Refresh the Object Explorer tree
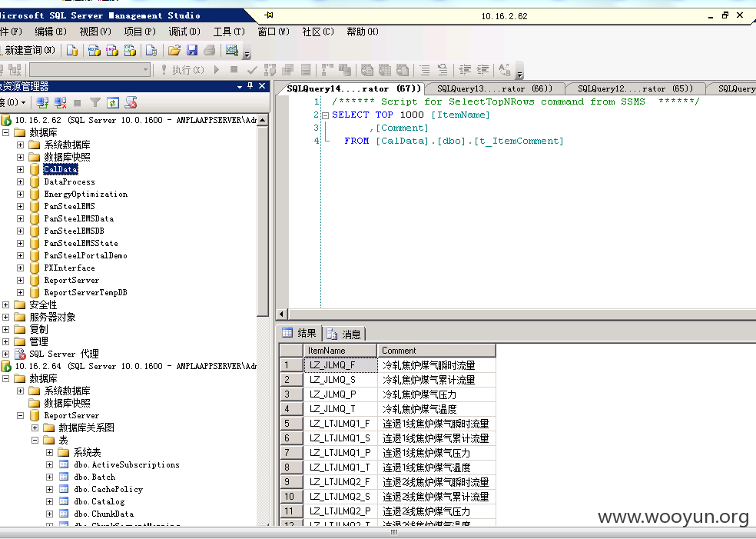The width and height of the screenshot is (756, 539). coord(113,102)
